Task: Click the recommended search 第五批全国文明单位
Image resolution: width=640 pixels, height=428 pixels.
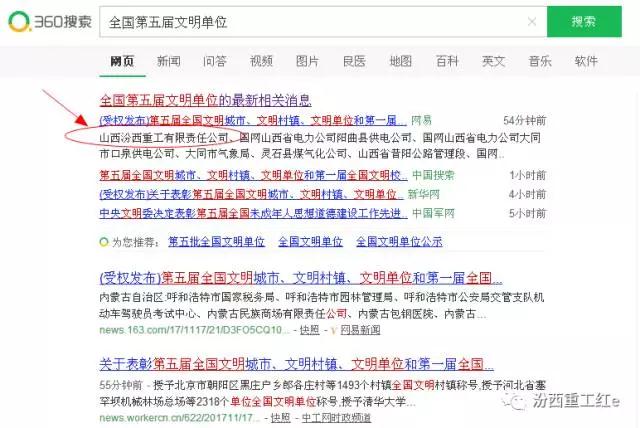Action: click(x=216, y=242)
